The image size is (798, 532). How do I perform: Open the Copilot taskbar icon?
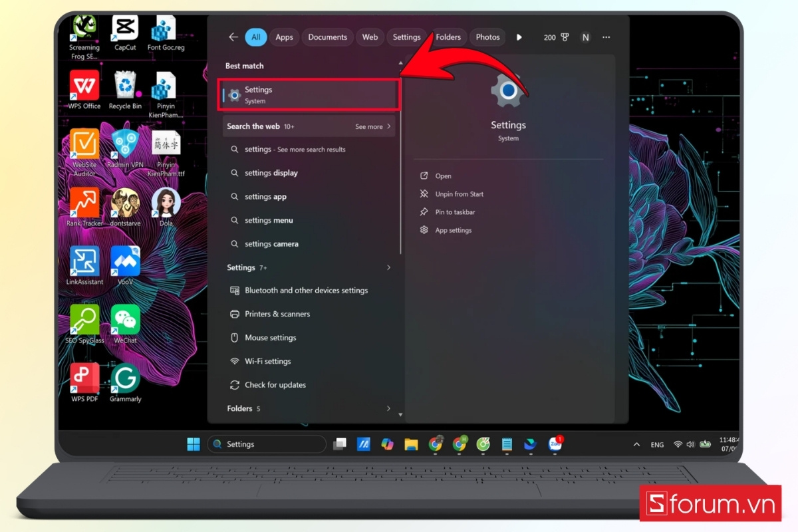pos(387,444)
